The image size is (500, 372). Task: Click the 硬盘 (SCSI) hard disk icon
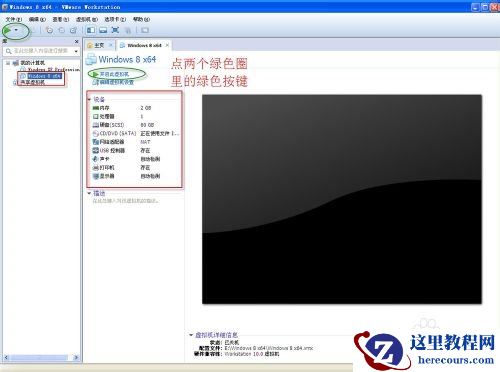(x=95, y=125)
